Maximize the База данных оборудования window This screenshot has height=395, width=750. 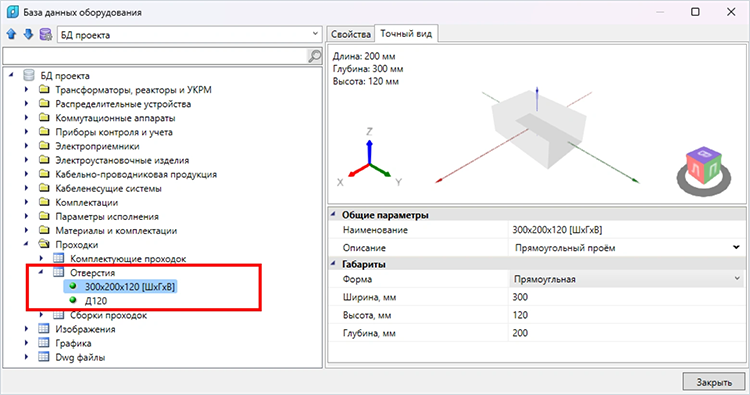click(x=695, y=12)
